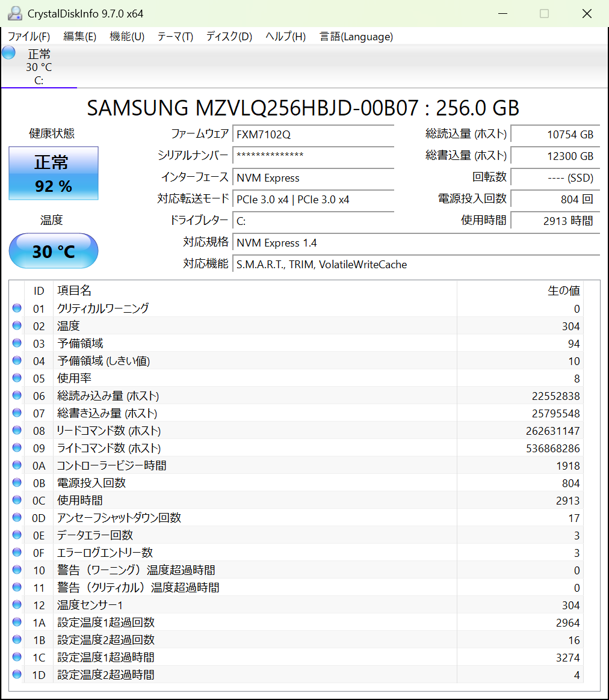Viewport: 609px width, 700px height.
Task: Click the CrystalDiskInfo app icon in title bar
Action: pyautogui.click(x=15, y=13)
